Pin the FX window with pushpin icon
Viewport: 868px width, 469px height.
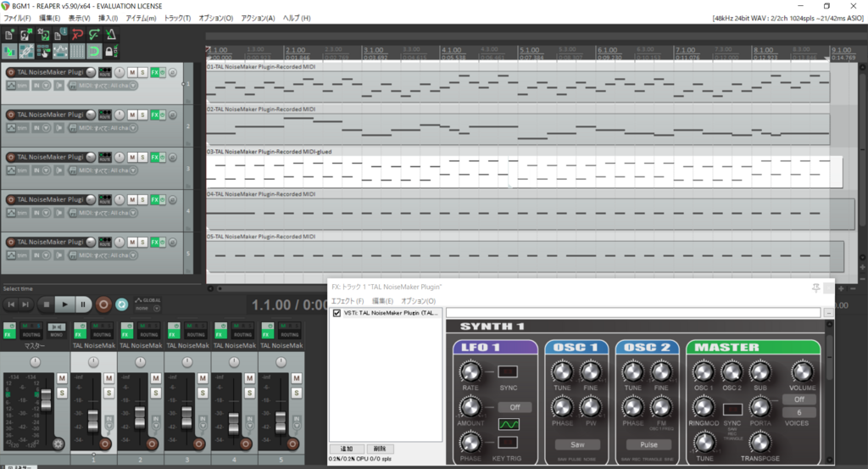click(815, 288)
